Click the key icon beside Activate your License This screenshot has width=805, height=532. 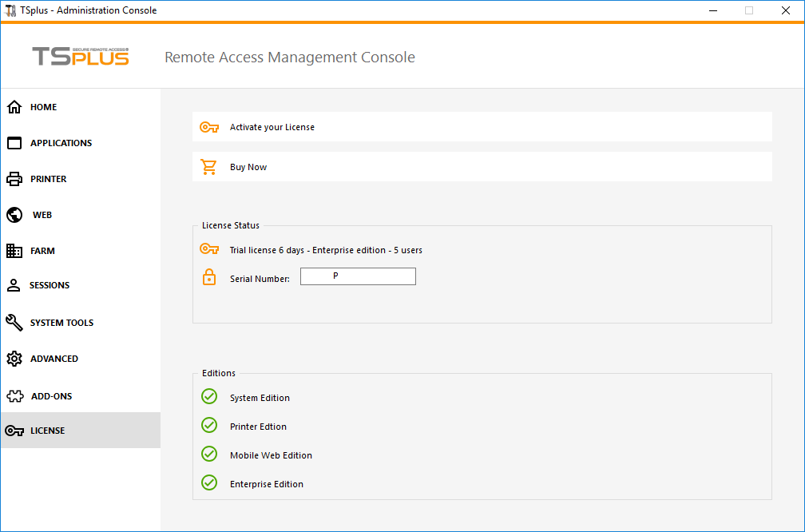(208, 126)
